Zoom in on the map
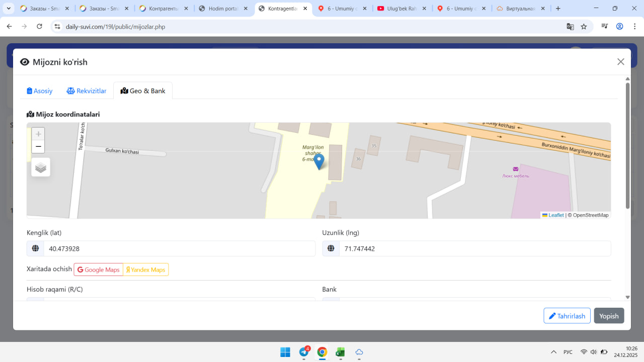 38,134
